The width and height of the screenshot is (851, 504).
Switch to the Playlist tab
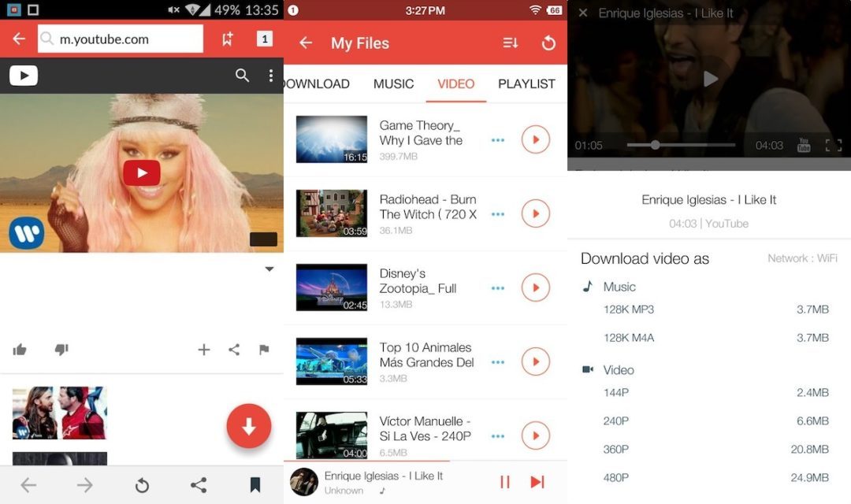[526, 83]
